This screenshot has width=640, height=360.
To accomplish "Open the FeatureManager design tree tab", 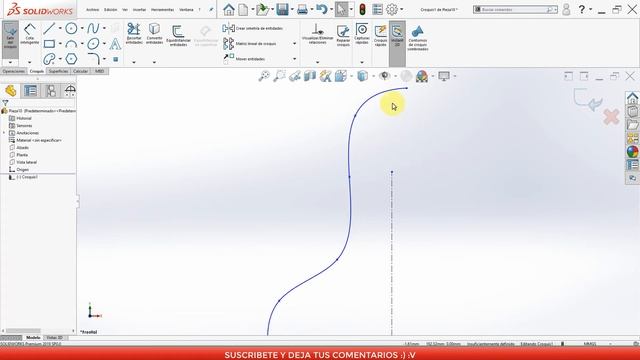I will click(11, 91).
